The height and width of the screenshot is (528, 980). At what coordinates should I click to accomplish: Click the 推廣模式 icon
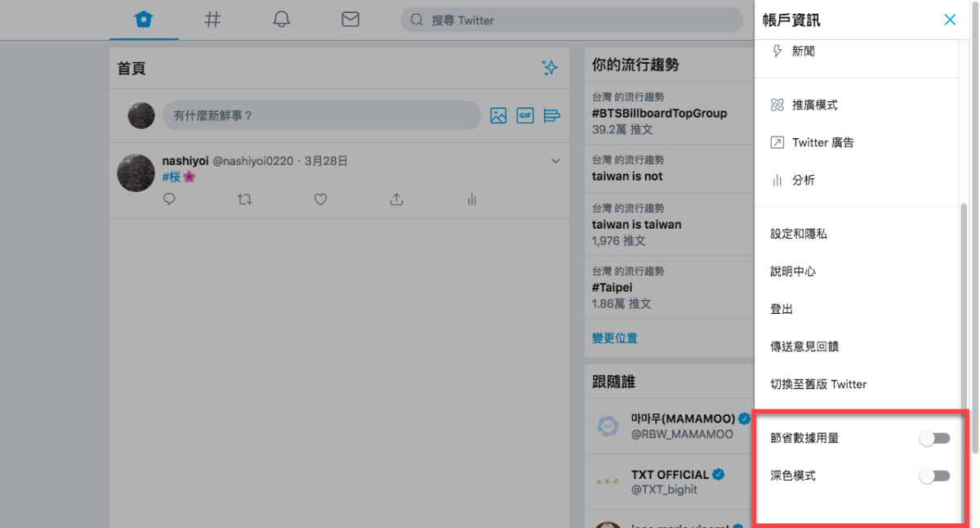pos(777,105)
